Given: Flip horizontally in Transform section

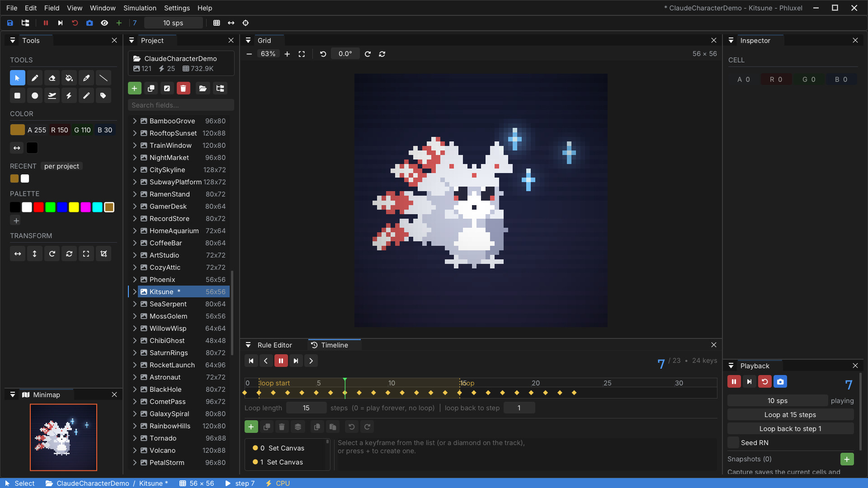Looking at the screenshot, I should [18, 253].
